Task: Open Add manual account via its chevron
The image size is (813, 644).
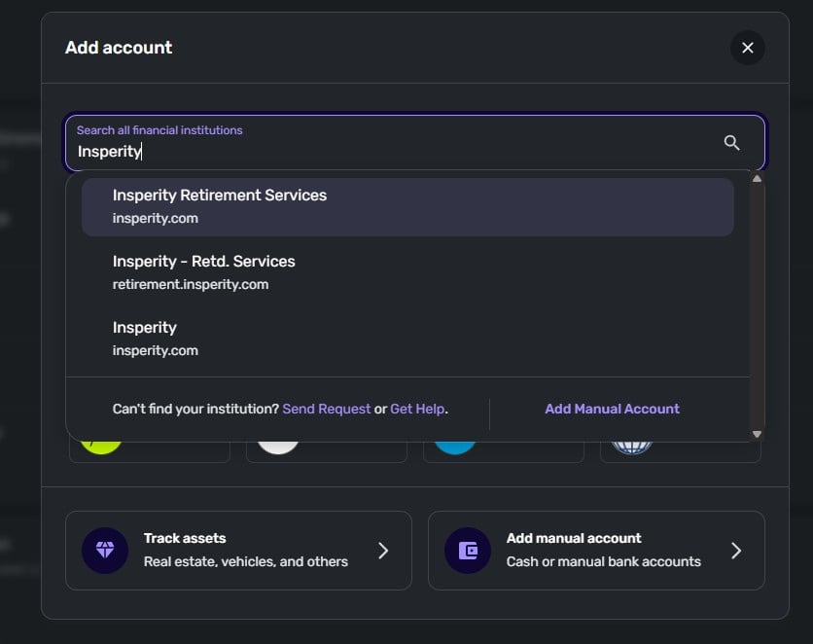Action: pos(736,551)
